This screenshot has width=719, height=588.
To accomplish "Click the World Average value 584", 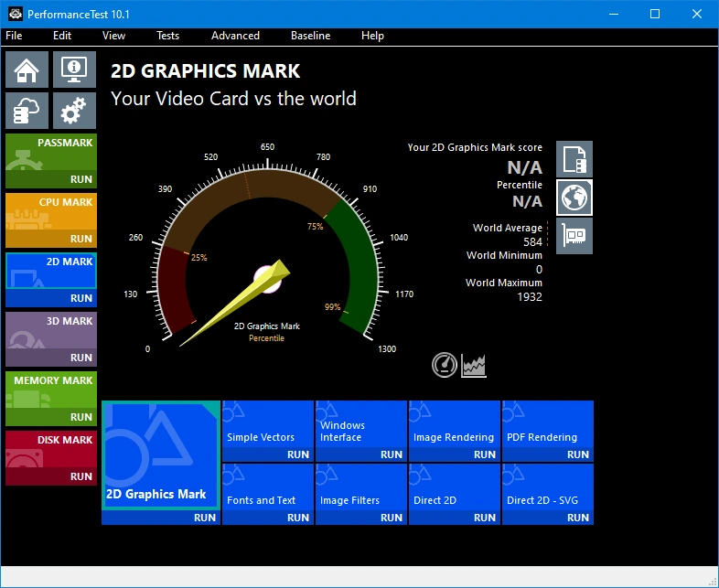I will pyautogui.click(x=532, y=241).
